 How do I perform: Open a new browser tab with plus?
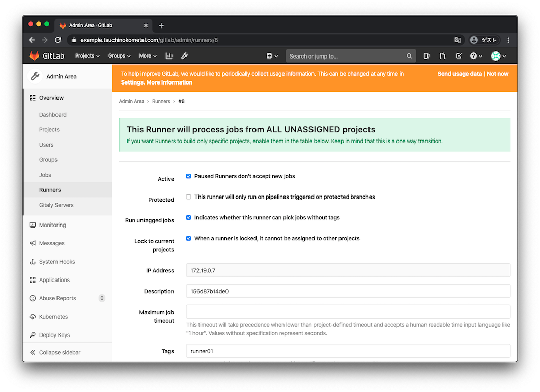(x=161, y=25)
